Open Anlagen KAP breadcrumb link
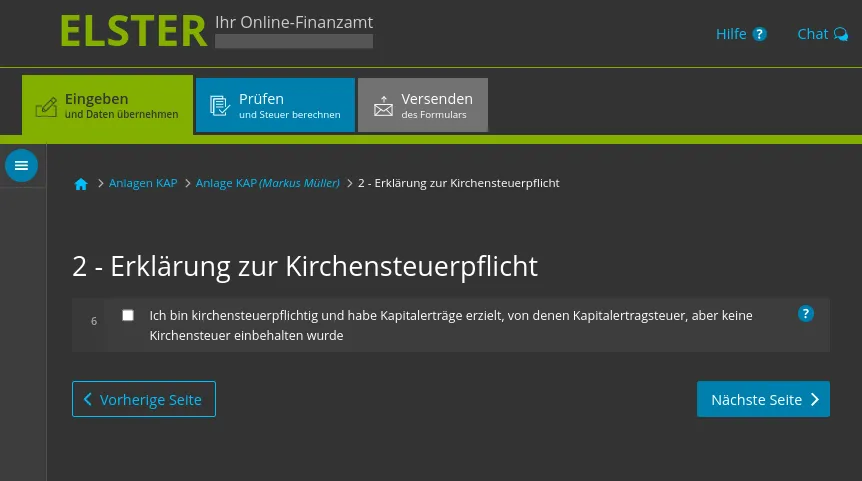Screen dimensions: 862x481 143,183
